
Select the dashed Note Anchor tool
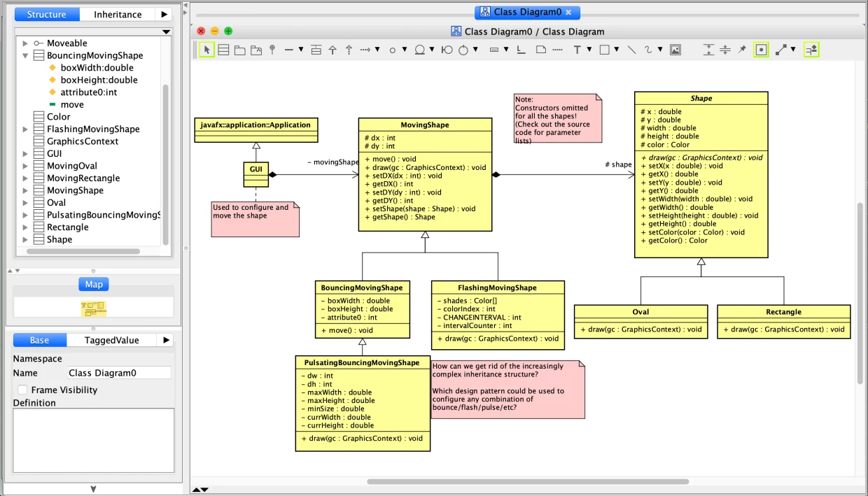pos(557,50)
